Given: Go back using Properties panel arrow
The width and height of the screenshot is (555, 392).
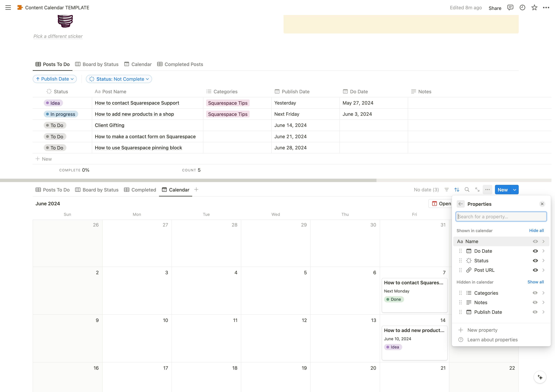Looking at the screenshot, I should click(461, 204).
